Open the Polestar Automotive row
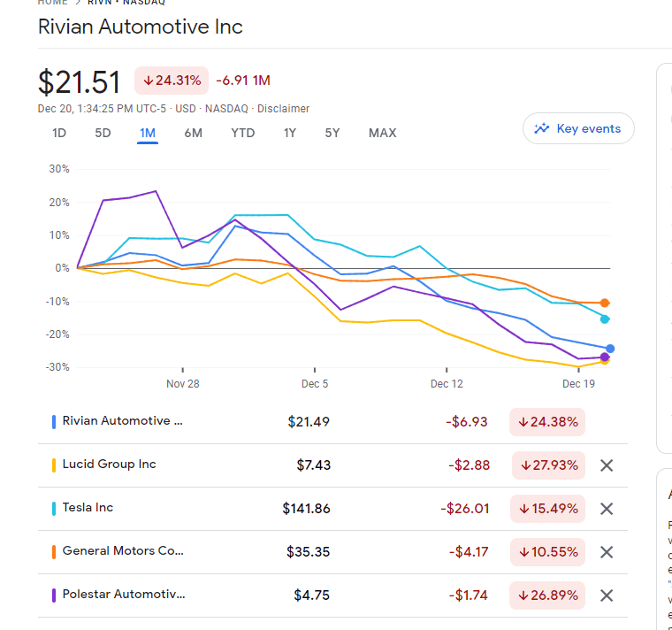Viewport: 672px width, 630px height. 332,595
